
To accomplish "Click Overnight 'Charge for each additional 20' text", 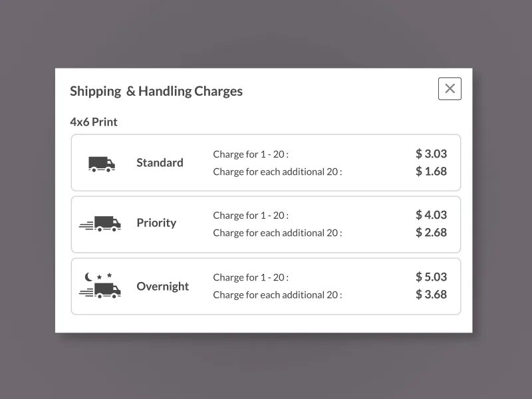I will 277,295.
